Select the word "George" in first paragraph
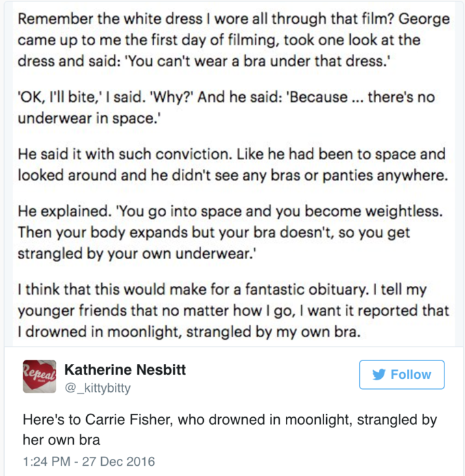Image resolution: width=465 pixels, height=476 pixels. coord(424,19)
